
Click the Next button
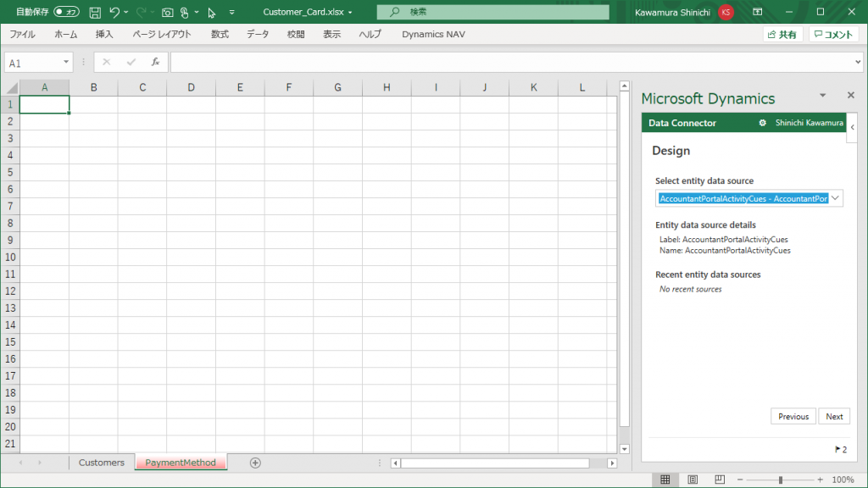[834, 417]
